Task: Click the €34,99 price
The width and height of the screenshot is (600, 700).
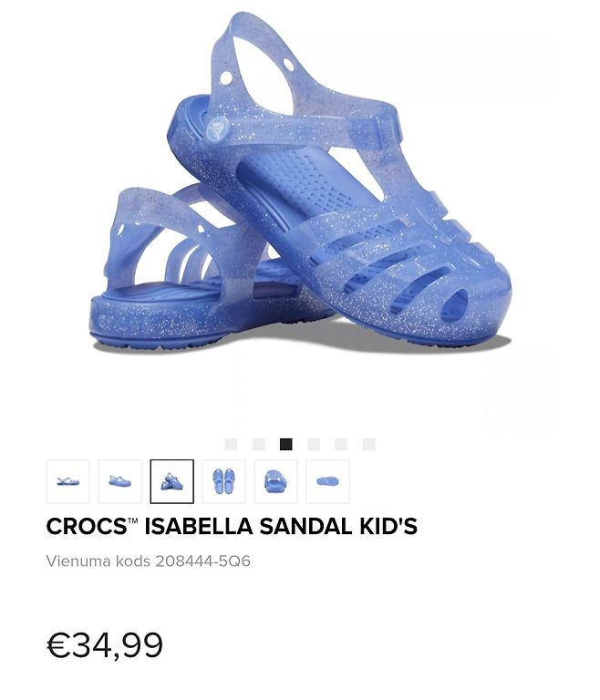Action: click(x=105, y=645)
